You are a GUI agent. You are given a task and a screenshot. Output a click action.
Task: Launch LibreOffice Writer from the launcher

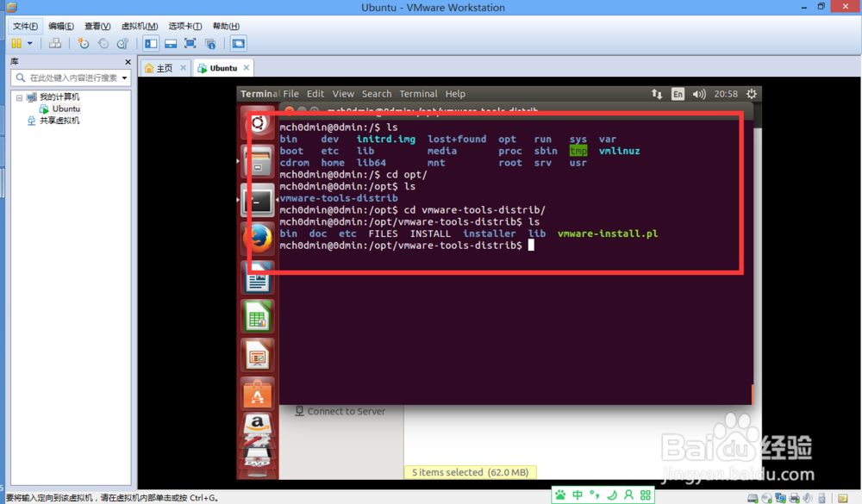[x=258, y=277]
